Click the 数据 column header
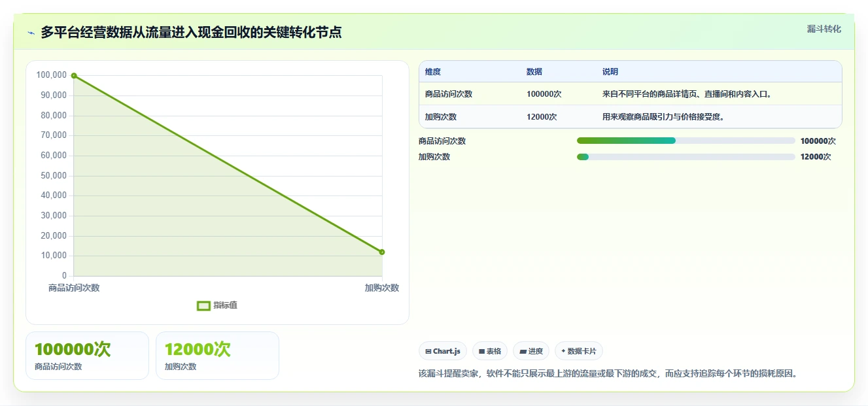Viewport: 868px width, 406px height. (534, 72)
